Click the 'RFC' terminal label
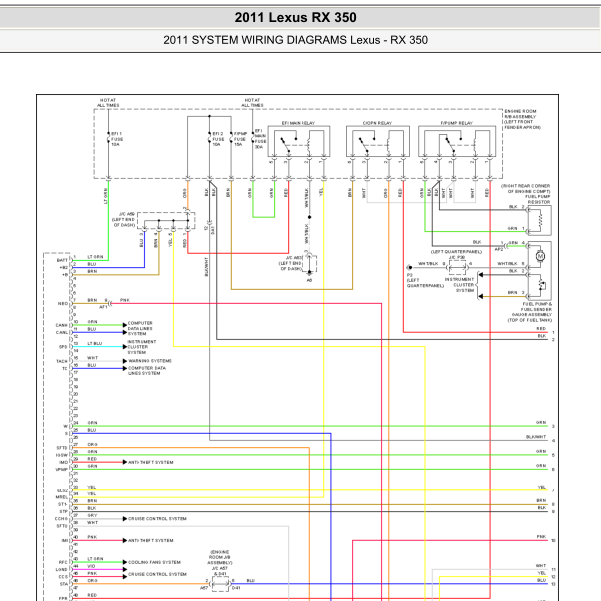The image size is (601, 601). click(x=63, y=562)
